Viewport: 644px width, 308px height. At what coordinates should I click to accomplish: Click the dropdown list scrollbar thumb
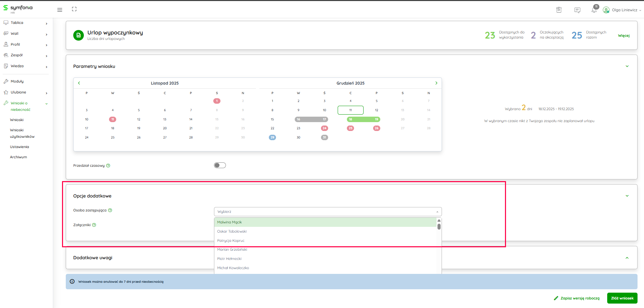(439, 226)
